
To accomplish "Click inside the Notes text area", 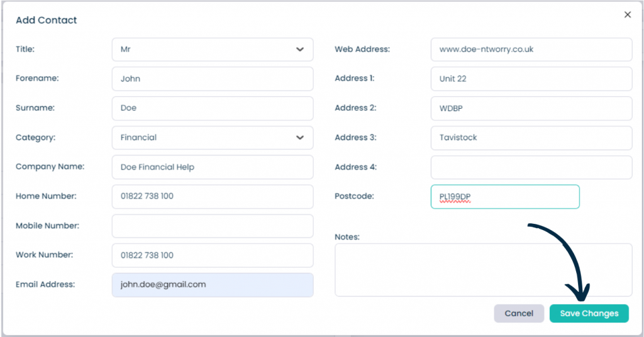I will point(484,270).
